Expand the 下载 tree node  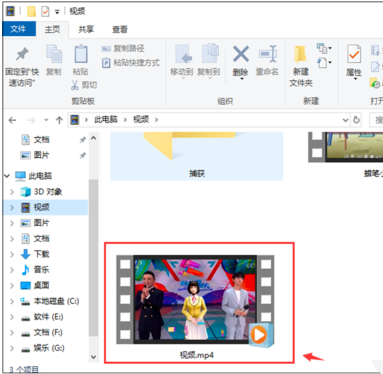12,254
